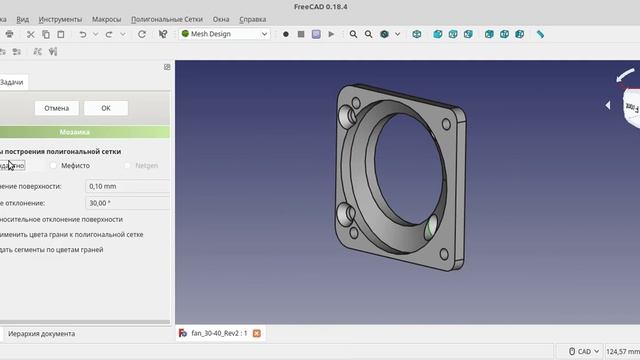Open the CAD navigation style dropdown
640x360 pixels.
584,351
